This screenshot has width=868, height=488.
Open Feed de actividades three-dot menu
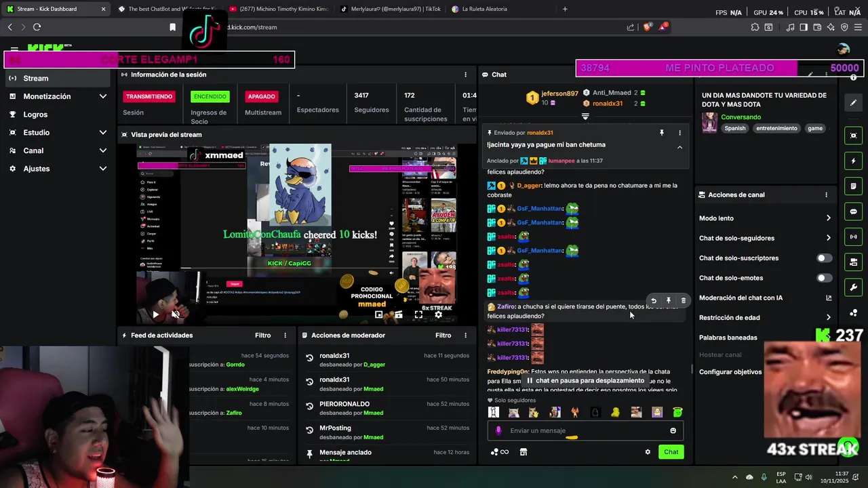pos(285,335)
